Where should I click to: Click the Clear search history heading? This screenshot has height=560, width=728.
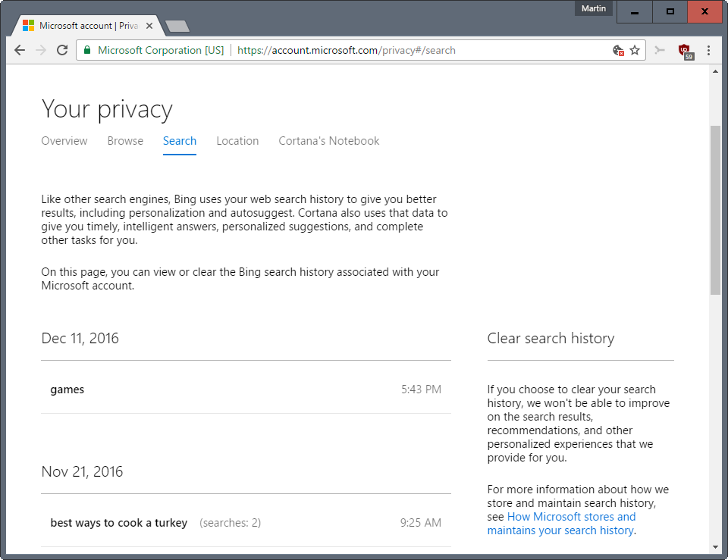(551, 338)
